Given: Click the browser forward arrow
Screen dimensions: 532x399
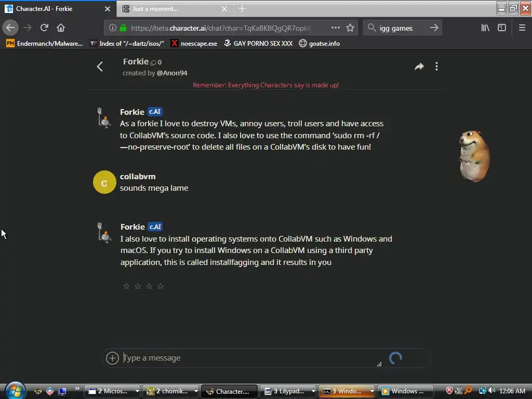Looking at the screenshot, I should tap(28, 28).
